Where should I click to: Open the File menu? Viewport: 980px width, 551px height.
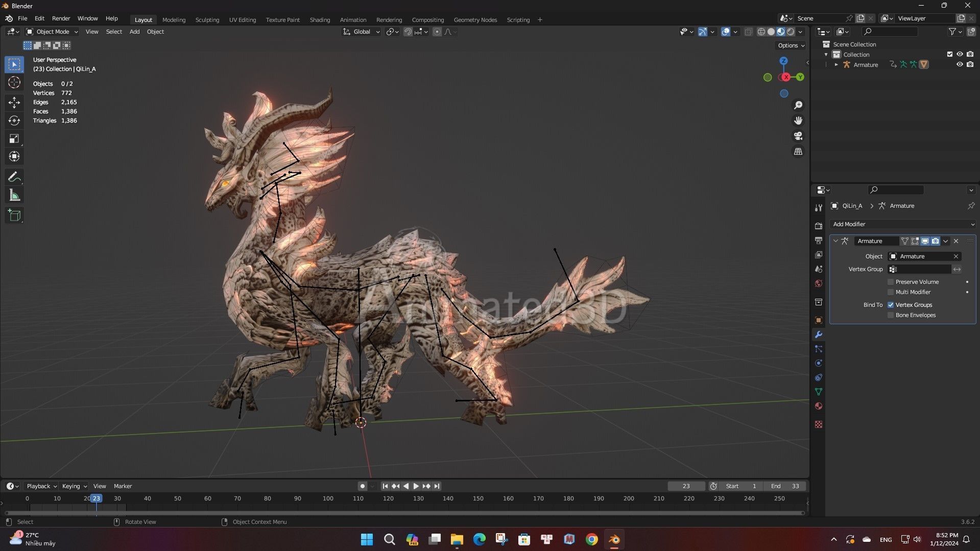click(22, 18)
